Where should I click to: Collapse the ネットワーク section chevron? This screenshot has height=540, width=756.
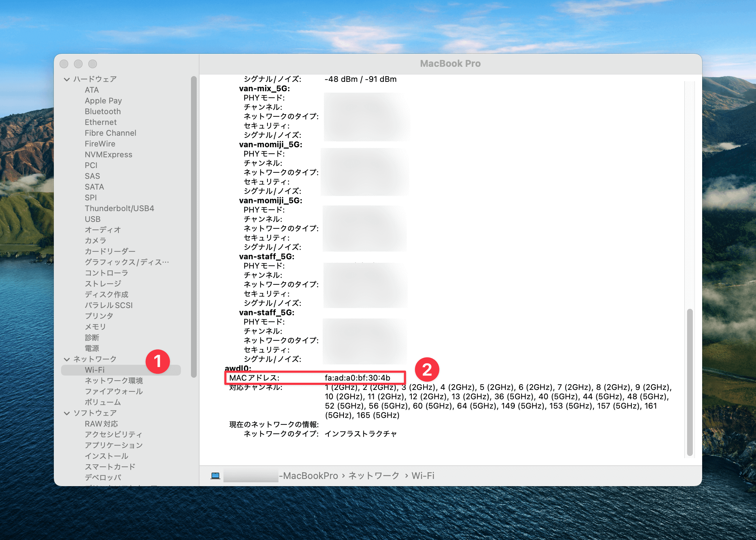click(67, 359)
